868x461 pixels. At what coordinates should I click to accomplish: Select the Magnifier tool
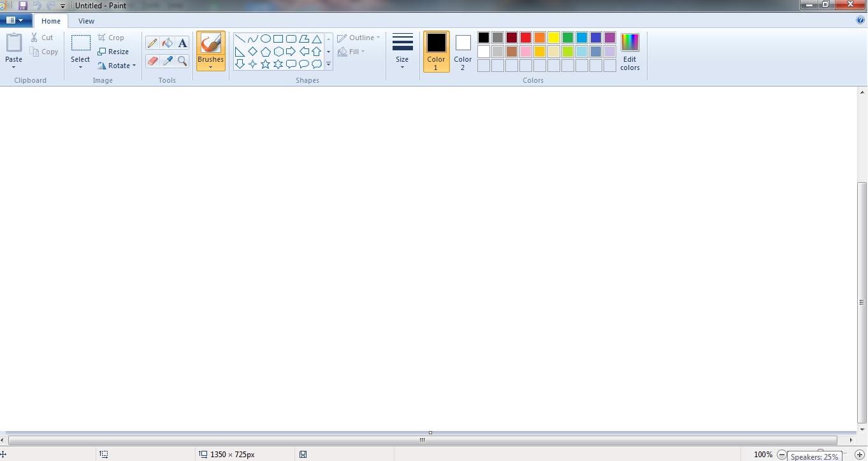[x=182, y=61]
